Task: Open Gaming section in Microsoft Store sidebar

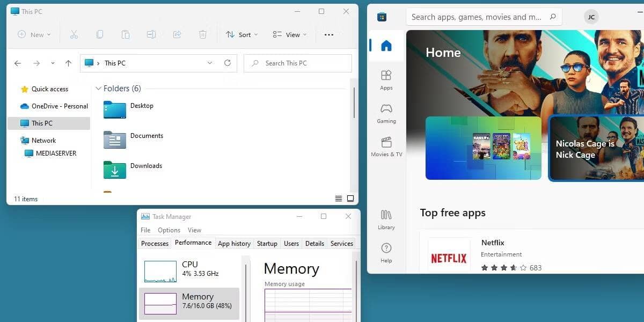Action: [x=386, y=113]
